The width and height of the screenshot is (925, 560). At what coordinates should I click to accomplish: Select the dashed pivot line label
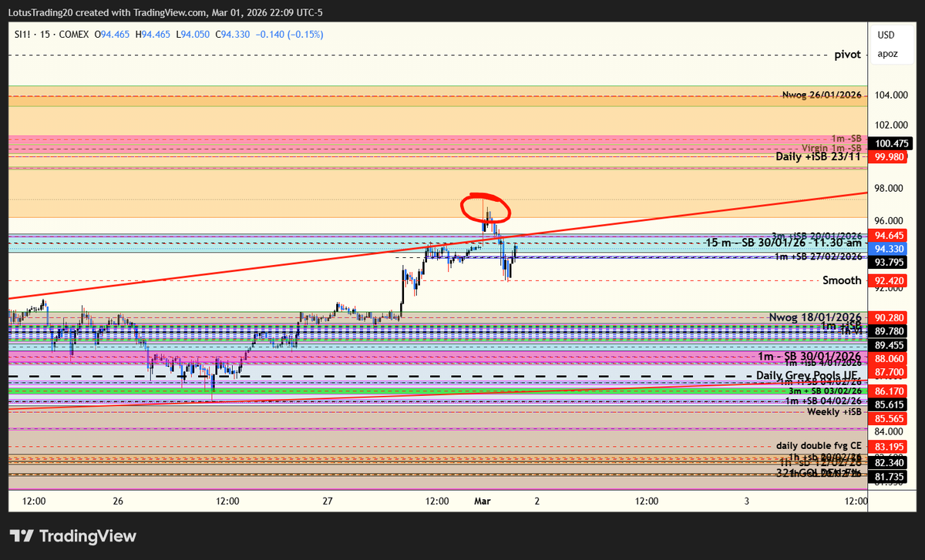[x=846, y=54]
